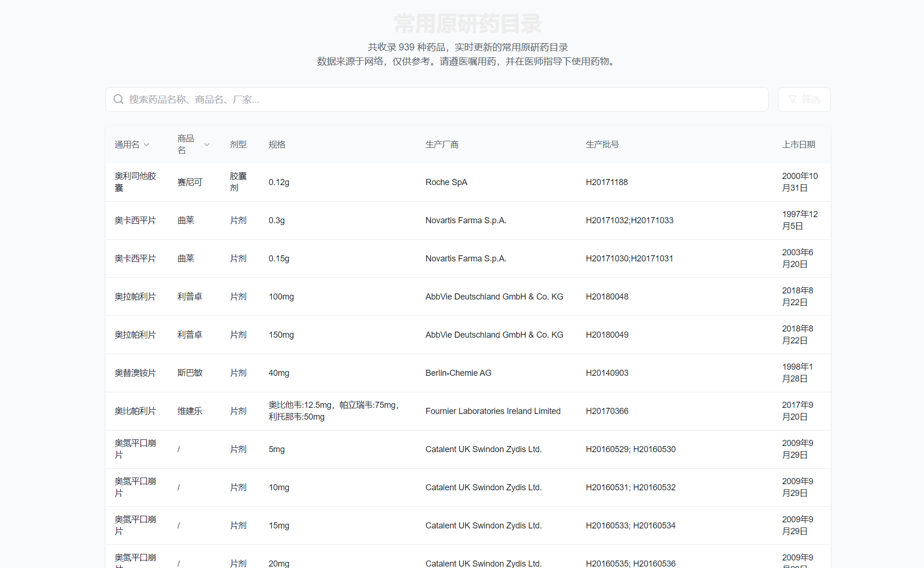The height and width of the screenshot is (568, 924).
Task: Click Fournier Laboratories Ireland Limited
Action: [493, 411]
